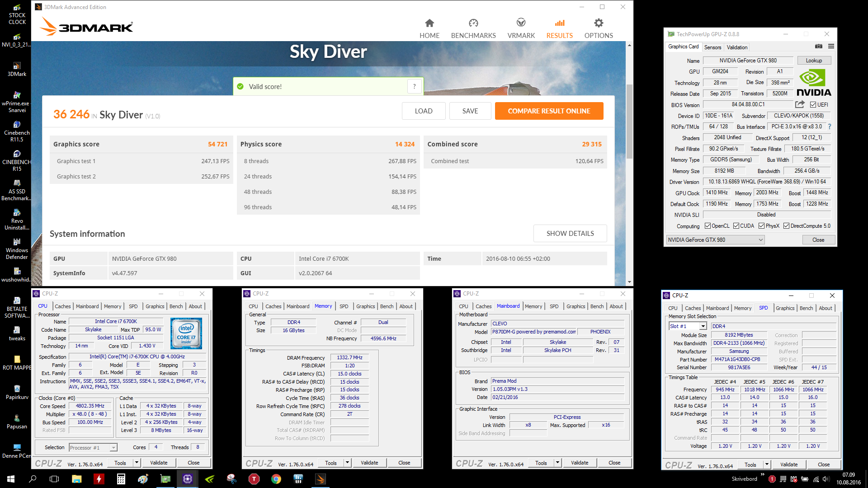Expand Tools dropdown arrow in CPU-Z Mainboard window
This screenshot has height=488, width=868.
[558, 463]
